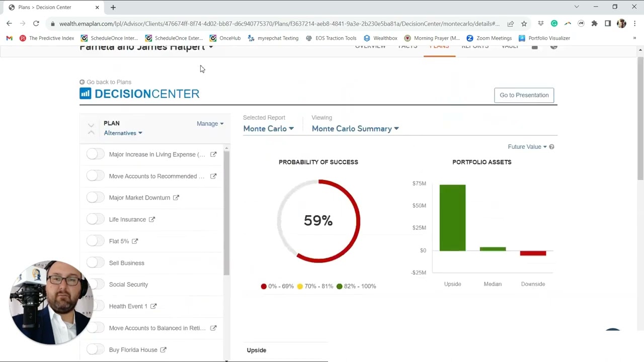The image size is (644, 362).
Task: Click the Go to Presentation button
Action: (x=524, y=95)
